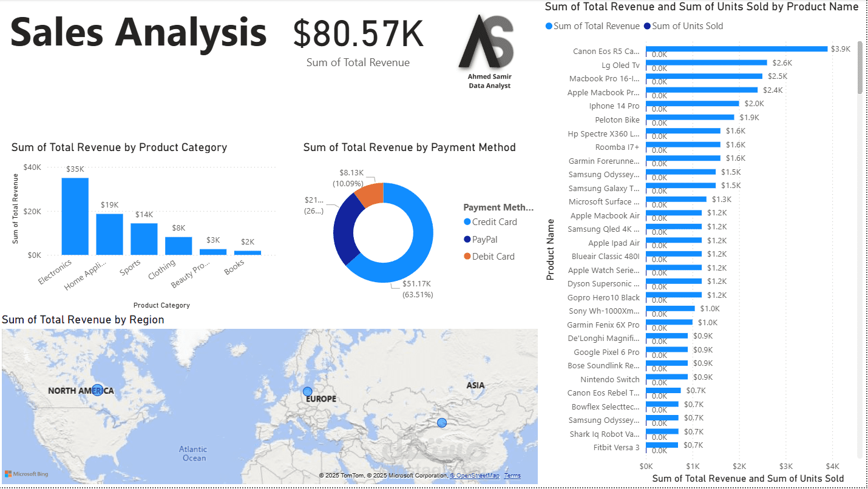Click Debit Card legend entry
This screenshot has height=489, width=868.
tap(489, 257)
